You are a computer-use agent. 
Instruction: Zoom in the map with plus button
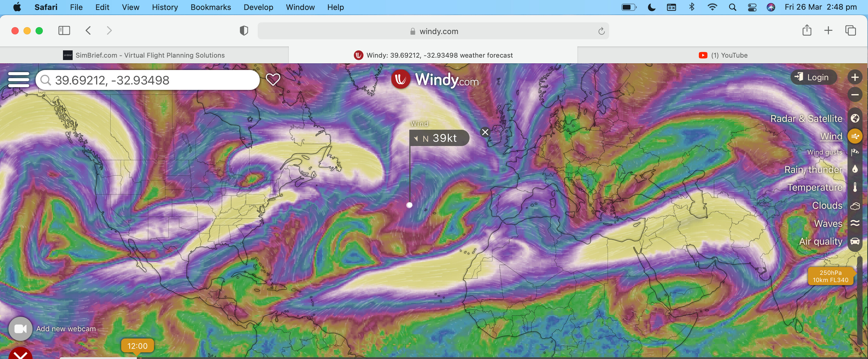(x=854, y=77)
